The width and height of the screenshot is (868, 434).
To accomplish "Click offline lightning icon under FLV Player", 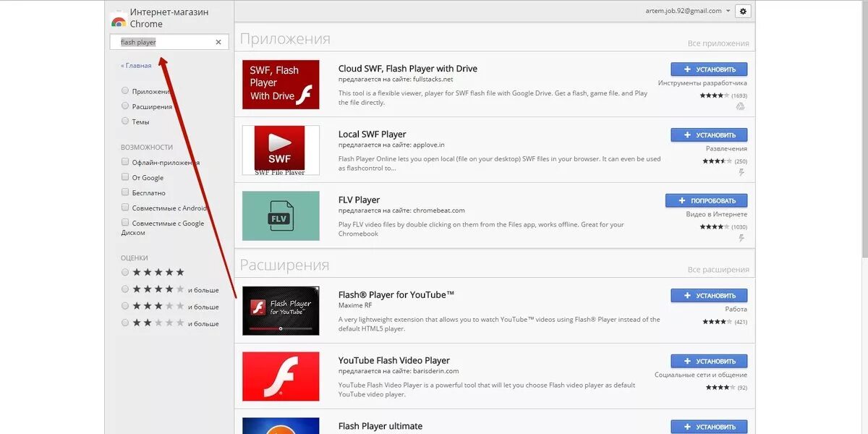I will click(x=741, y=238).
